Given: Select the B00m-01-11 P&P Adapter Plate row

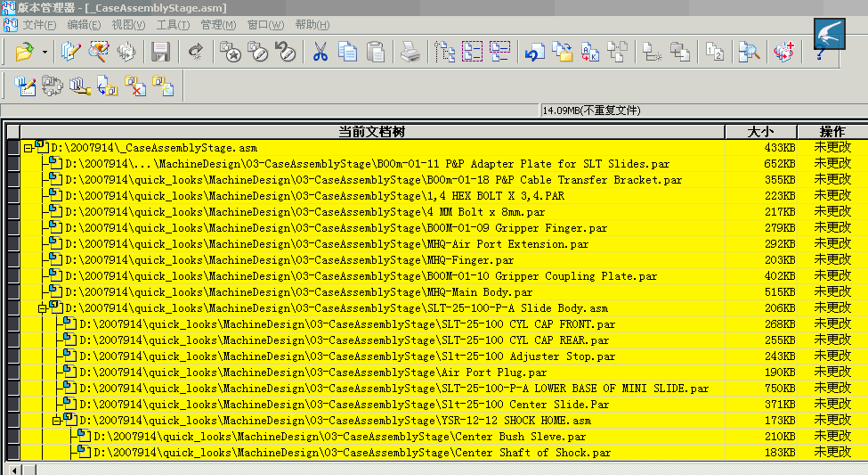Looking at the screenshot, I should point(372,163).
